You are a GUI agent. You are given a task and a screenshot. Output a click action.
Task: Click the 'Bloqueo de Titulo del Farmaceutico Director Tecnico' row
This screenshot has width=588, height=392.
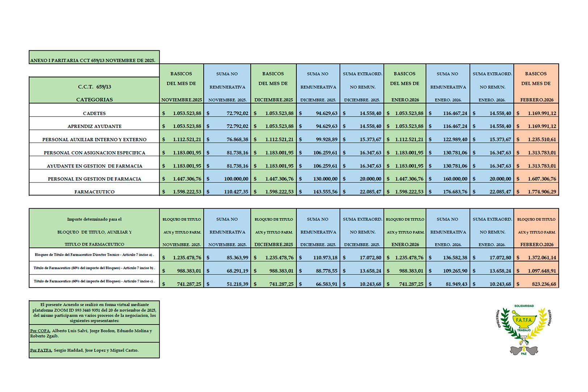point(94,255)
